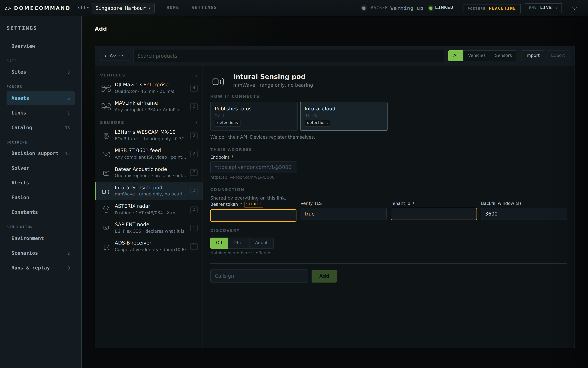This screenshot has width=588, height=368.
Task: Open Runs & replay in the sidebar
Action: (40, 268)
